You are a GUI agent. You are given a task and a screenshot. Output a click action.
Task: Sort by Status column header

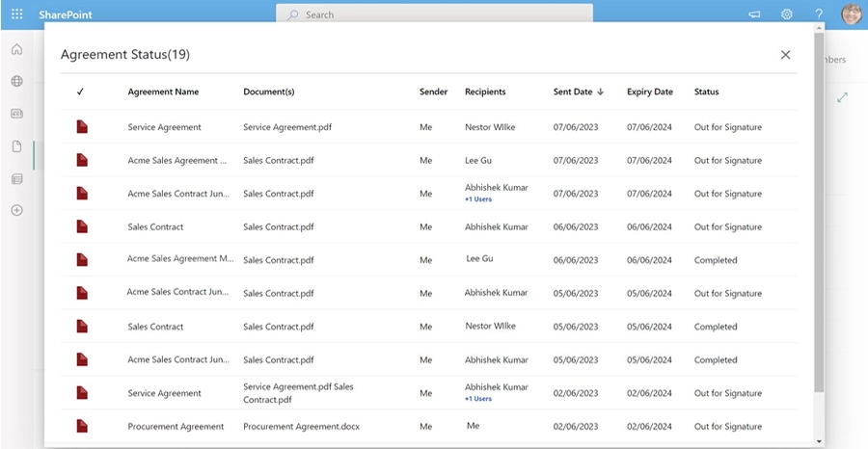(706, 92)
